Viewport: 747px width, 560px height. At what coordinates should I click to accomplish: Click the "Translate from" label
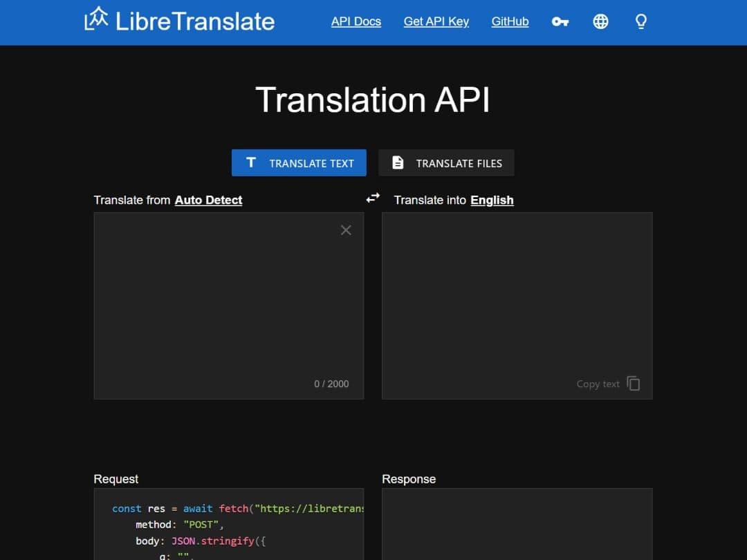pos(132,200)
